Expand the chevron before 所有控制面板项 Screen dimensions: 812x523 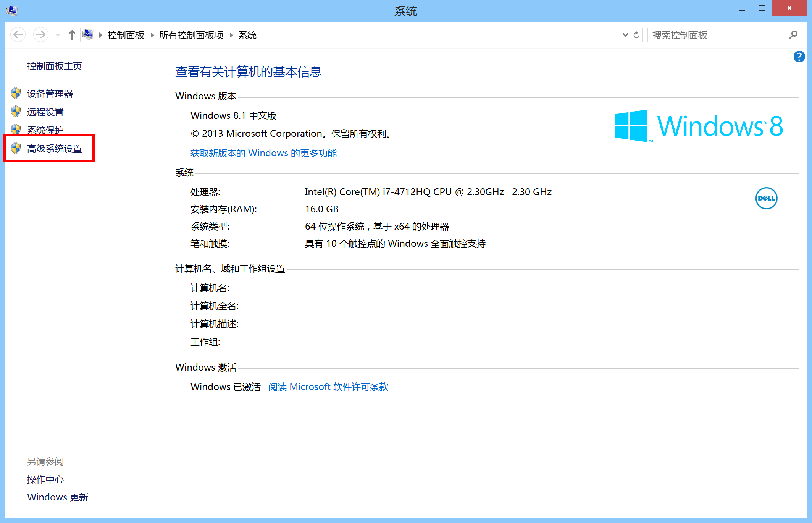[x=152, y=35]
